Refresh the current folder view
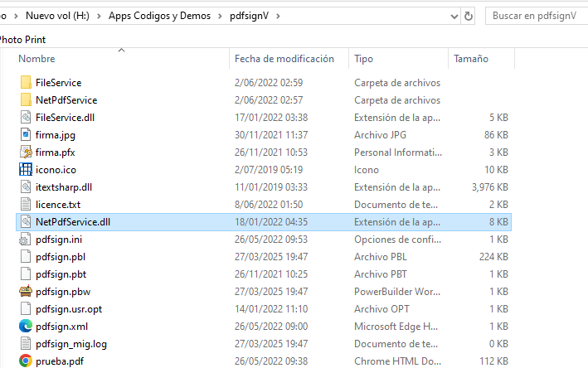This screenshot has height=368, width=588. click(x=469, y=16)
